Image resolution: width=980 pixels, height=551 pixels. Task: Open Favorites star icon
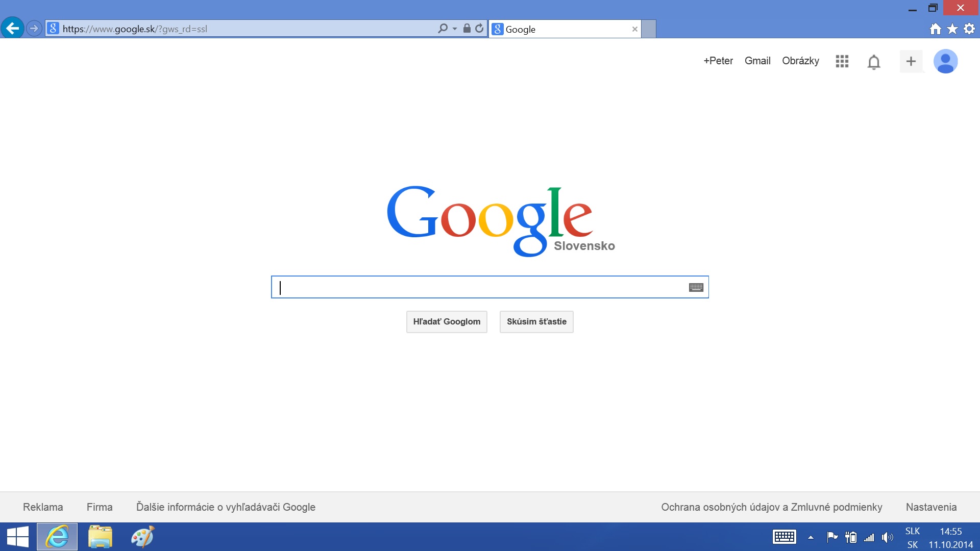click(952, 29)
